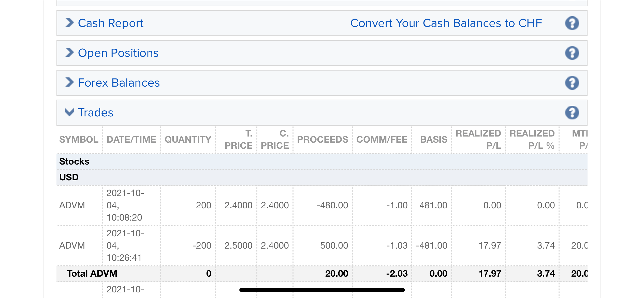Click the Cash Report title link
644x298 pixels.
tap(110, 23)
